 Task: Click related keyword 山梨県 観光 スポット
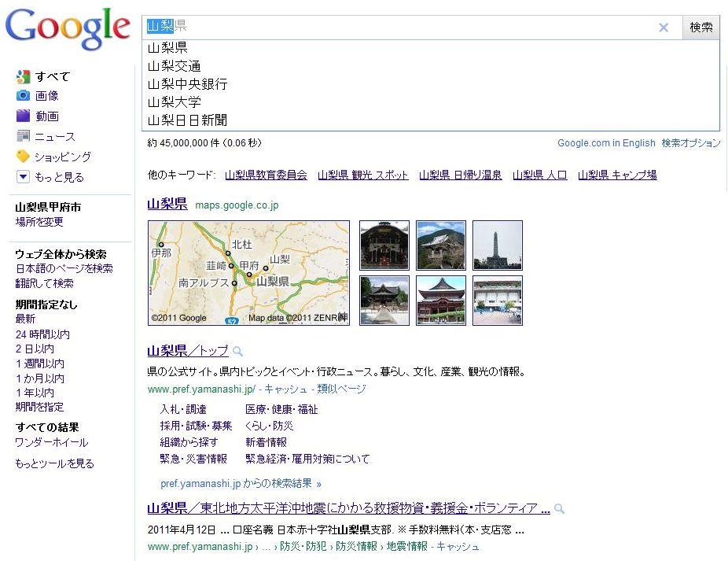point(363,175)
